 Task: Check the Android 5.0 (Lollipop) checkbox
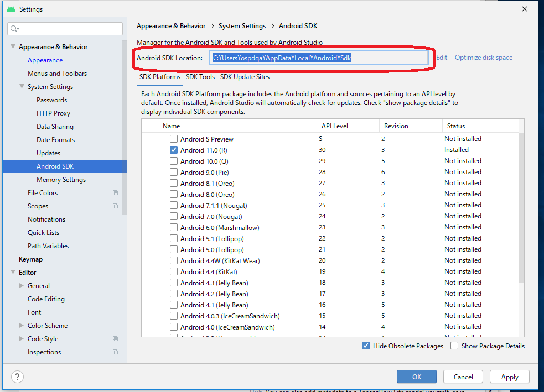point(173,250)
